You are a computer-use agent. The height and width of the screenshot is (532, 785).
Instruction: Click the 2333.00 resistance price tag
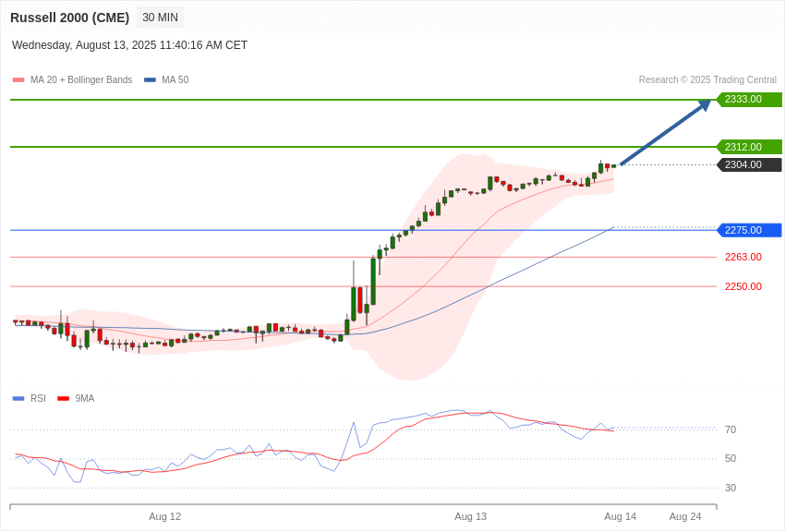tap(750, 99)
